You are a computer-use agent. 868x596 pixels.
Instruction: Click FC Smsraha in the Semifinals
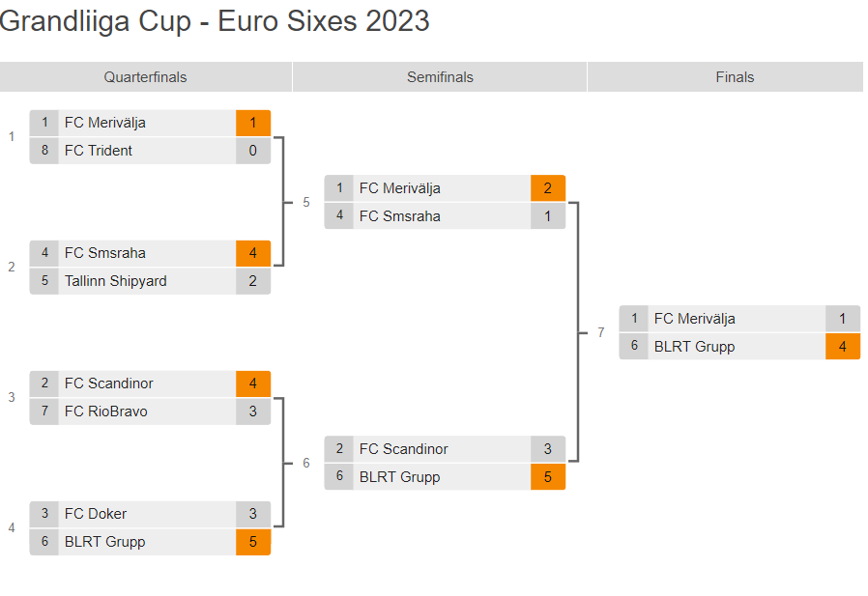click(399, 216)
